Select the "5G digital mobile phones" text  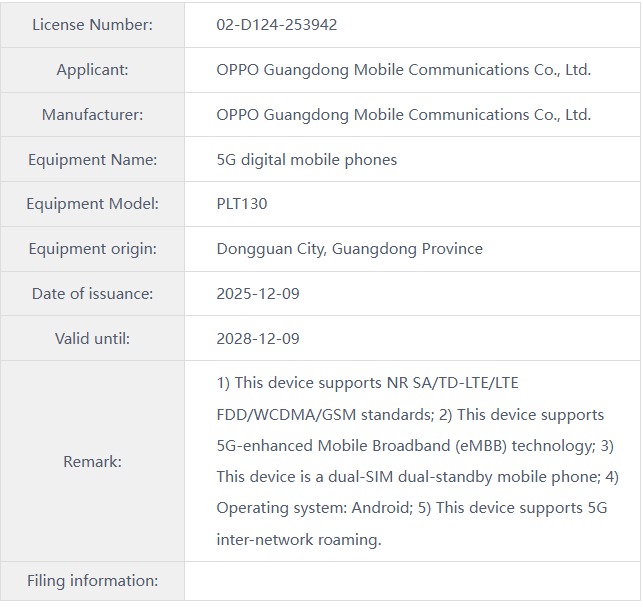(306, 160)
